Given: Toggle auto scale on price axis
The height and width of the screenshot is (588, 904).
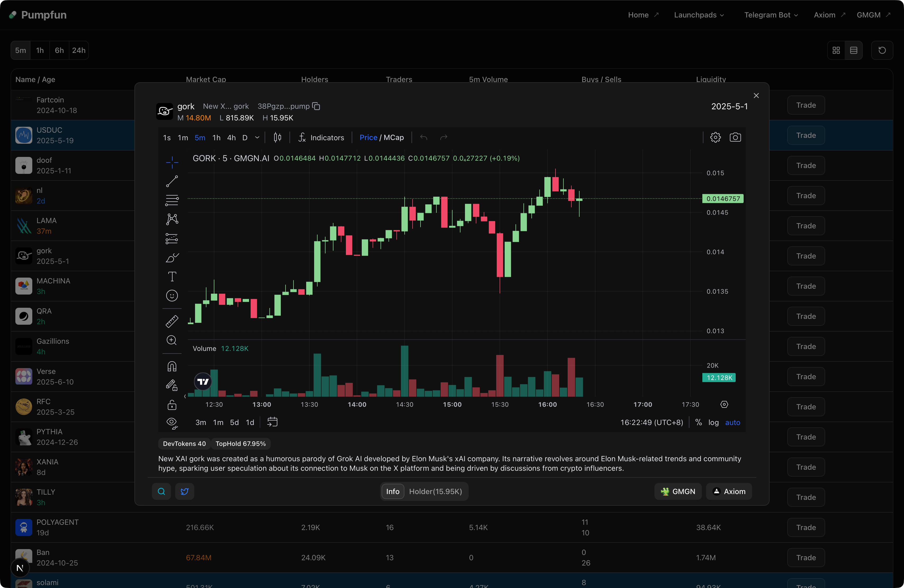Looking at the screenshot, I should click(x=733, y=422).
